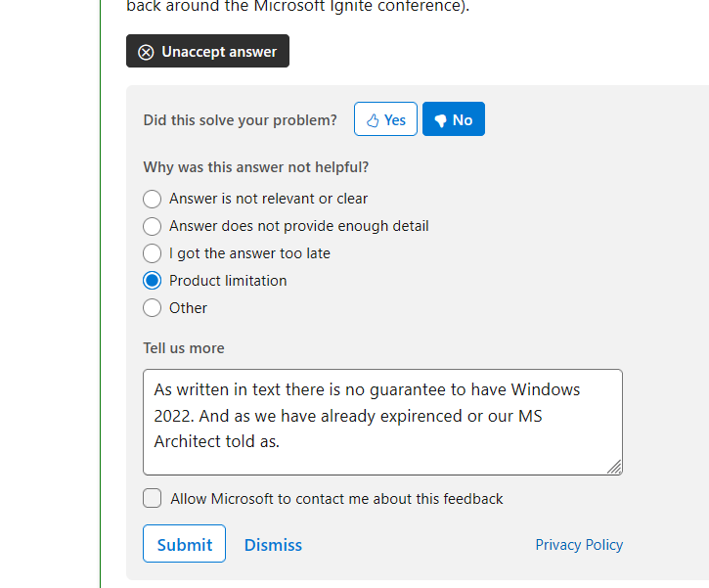This screenshot has width=709, height=588.
Task: Select "Answer is not relevant or clear" radio
Action: [x=153, y=199]
